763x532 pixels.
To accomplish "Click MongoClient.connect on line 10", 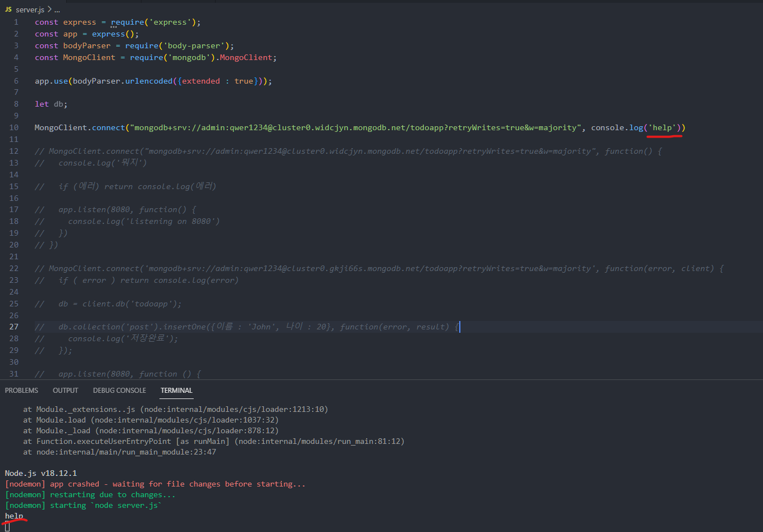I will tap(80, 128).
